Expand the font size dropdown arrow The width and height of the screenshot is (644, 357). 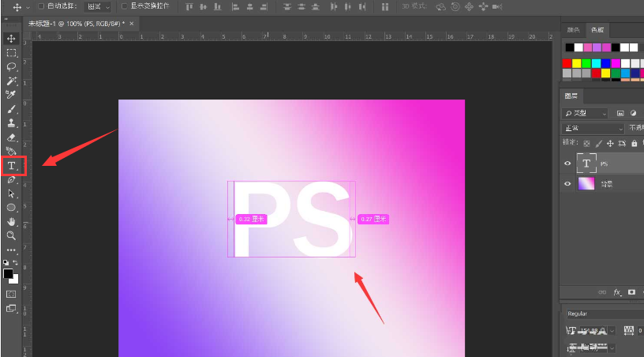click(x=612, y=331)
